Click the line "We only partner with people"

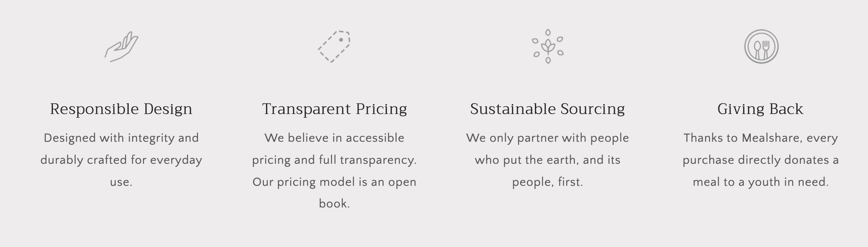tap(547, 138)
